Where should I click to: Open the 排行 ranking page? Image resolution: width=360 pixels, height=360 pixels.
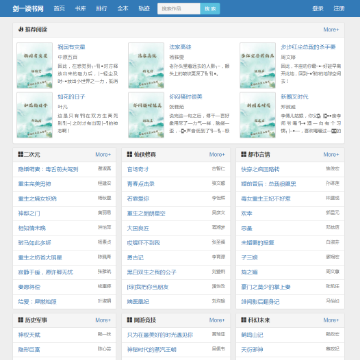[x=101, y=9]
